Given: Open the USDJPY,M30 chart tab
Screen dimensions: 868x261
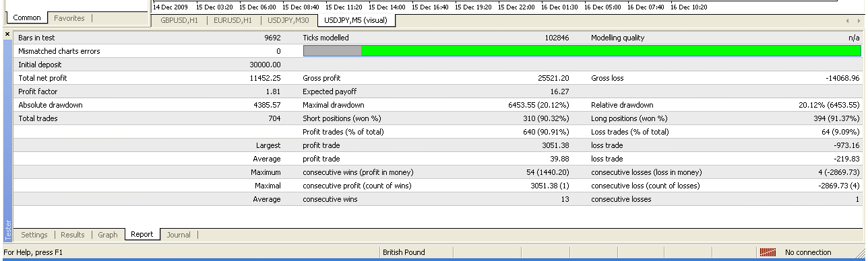Looking at the screenshot, I should click(x=288, y=20).
